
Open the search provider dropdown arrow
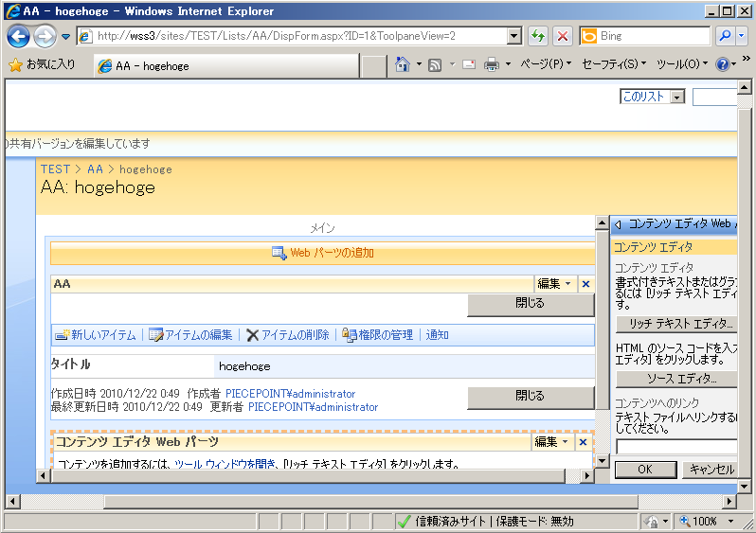click(x=742, y=36)
